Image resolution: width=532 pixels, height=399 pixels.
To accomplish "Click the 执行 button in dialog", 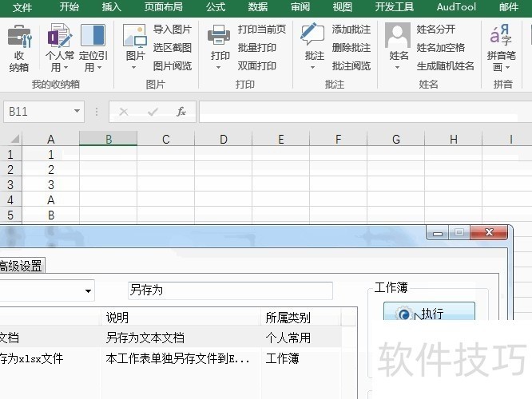I will (x=429, y=312).
